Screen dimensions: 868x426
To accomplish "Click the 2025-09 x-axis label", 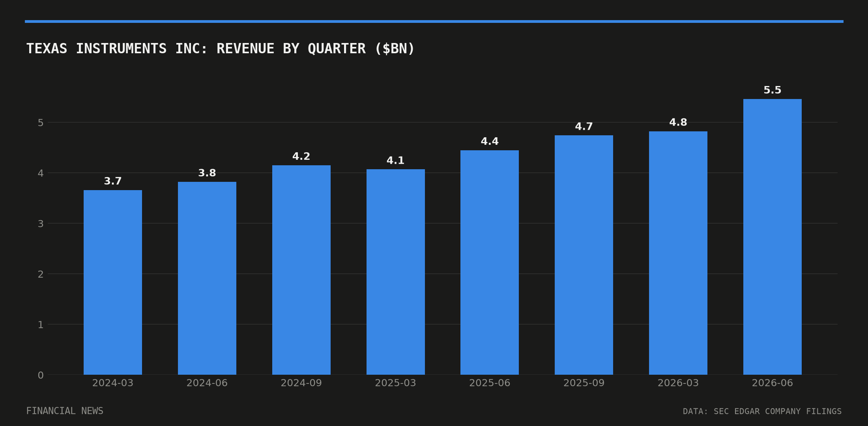I will point(584,383).
